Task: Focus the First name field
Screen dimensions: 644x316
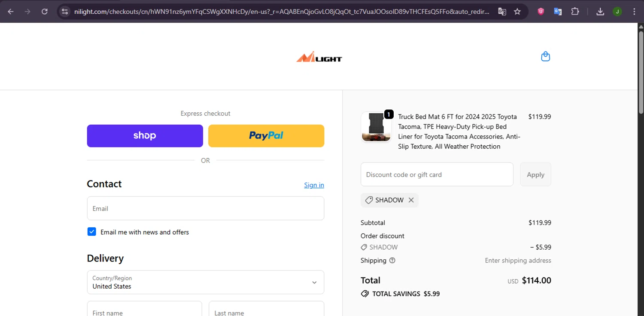Action: (144, 310)
